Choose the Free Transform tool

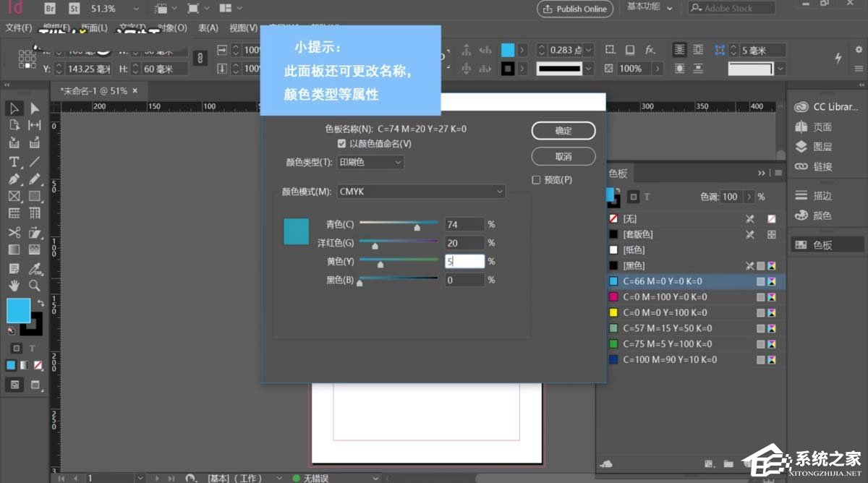click(x=34, y=232)
